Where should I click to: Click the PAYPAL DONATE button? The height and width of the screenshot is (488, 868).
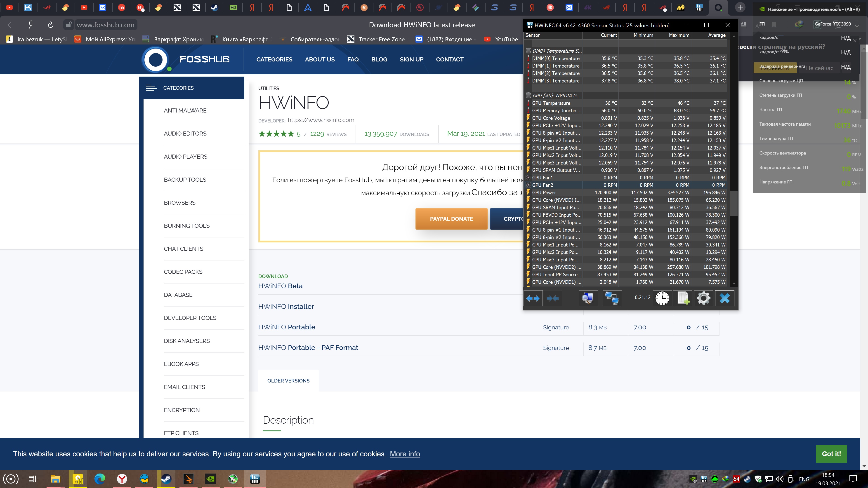(x=451, y=219)
